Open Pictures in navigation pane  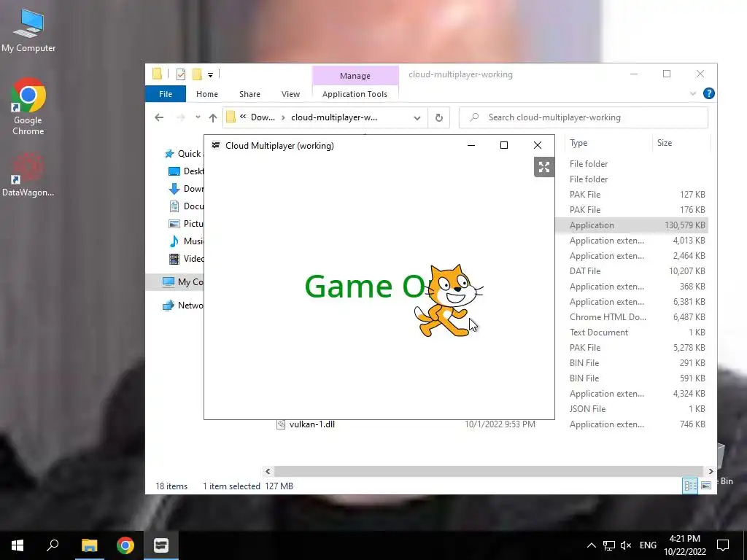[186, 223]
